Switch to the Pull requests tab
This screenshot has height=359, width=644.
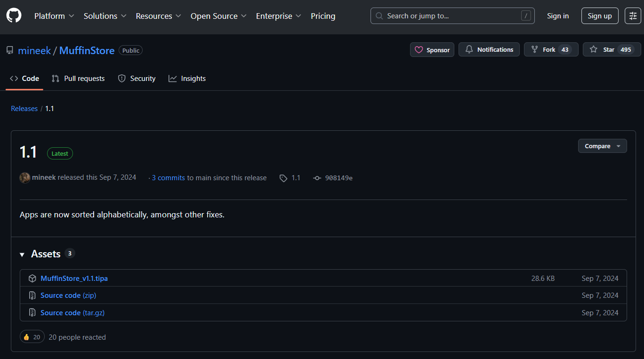pyautogui.click(x=78, y=79)
